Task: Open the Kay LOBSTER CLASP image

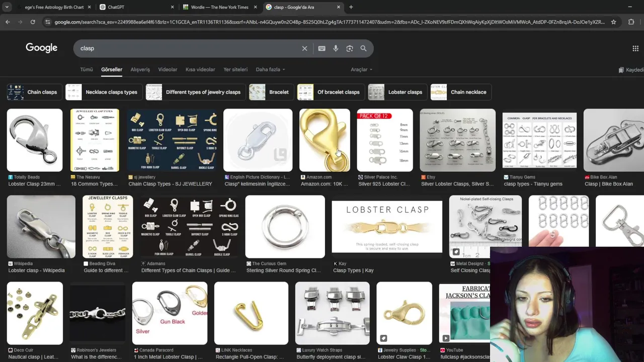Action: [x=387, y=227]
